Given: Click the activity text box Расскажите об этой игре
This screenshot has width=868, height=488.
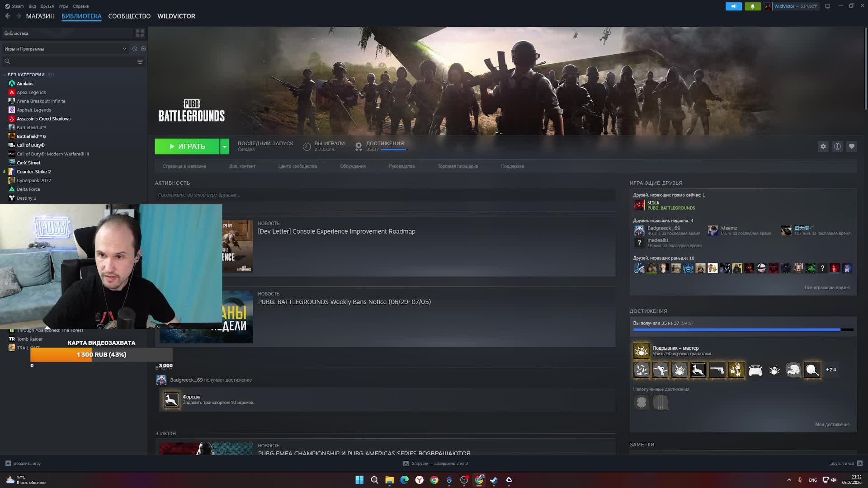Looking at the screenshot, I should click(385, 195).
